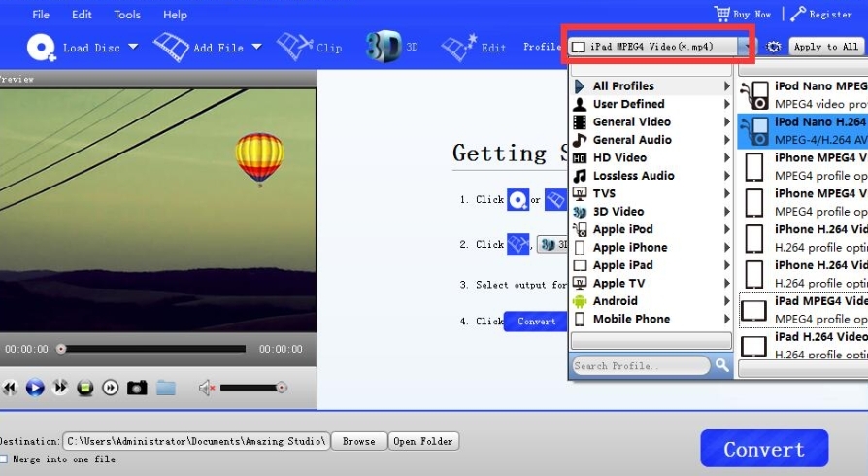
Task: Open profile settings gear icon
Action: click(x=773, y=47)
